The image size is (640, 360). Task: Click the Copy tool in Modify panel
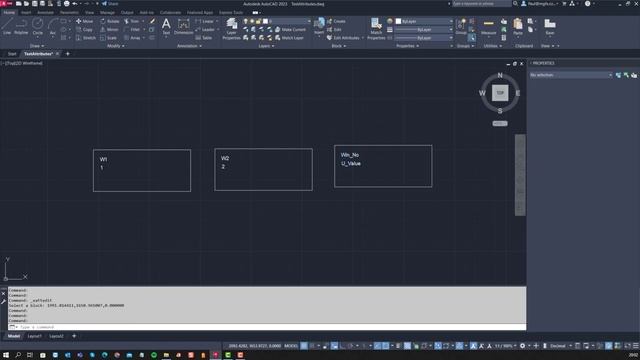(x=84, y=29)
